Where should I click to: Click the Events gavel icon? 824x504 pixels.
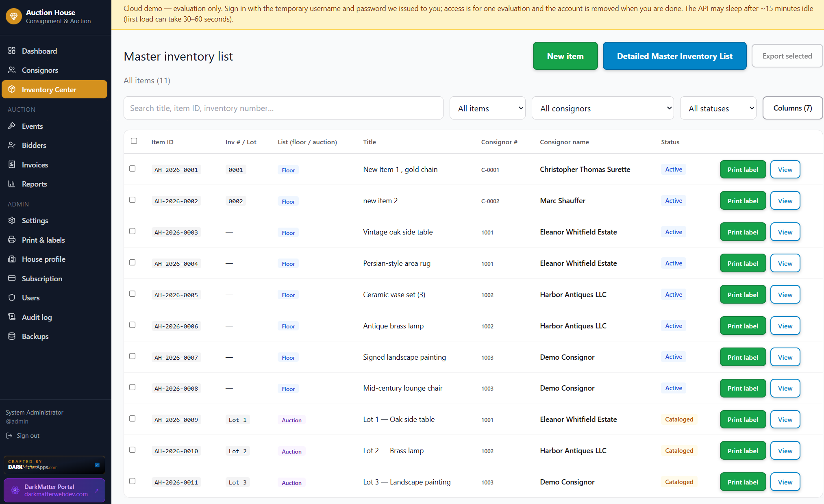(12, 126)
